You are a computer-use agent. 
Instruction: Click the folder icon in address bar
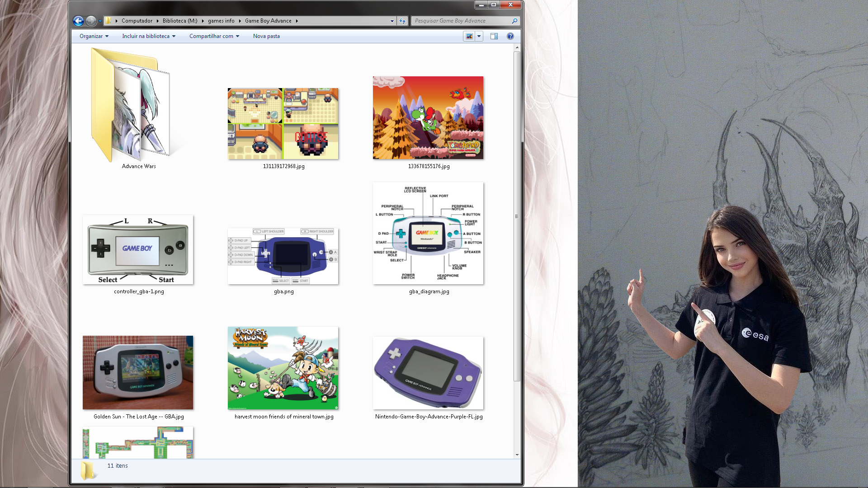(x=108, y=21)
